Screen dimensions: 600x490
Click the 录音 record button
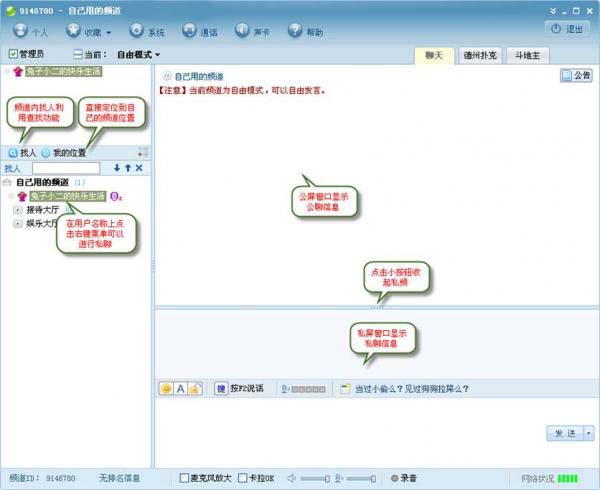tap(404, 478)
